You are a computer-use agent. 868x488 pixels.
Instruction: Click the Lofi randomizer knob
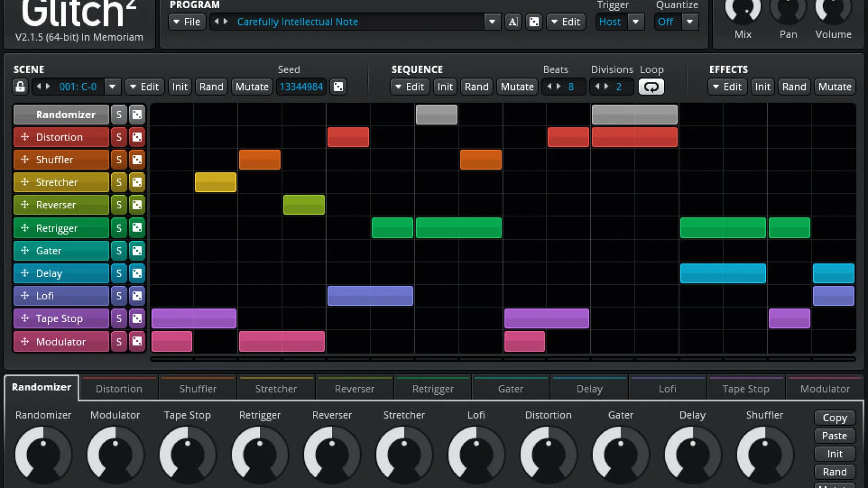[476, 454]
